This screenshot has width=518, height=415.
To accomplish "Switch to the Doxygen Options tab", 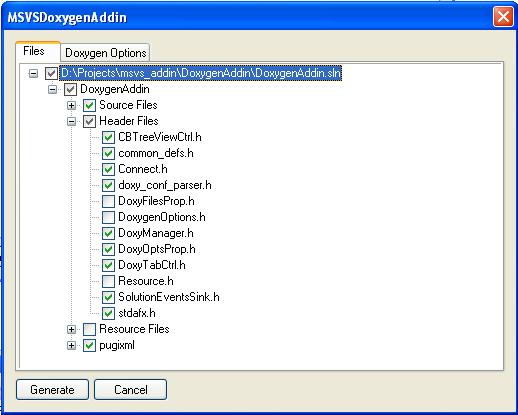I will click(x=105, y=53).
